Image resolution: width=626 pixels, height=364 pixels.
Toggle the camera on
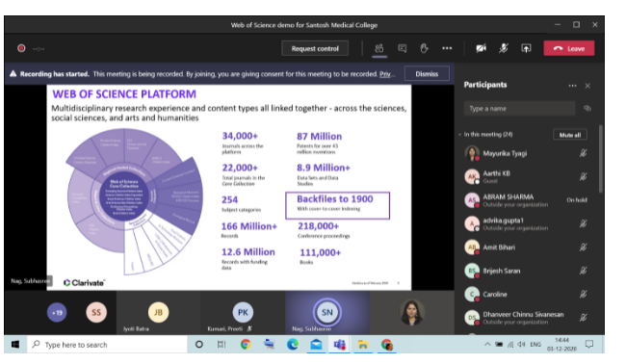482,48
